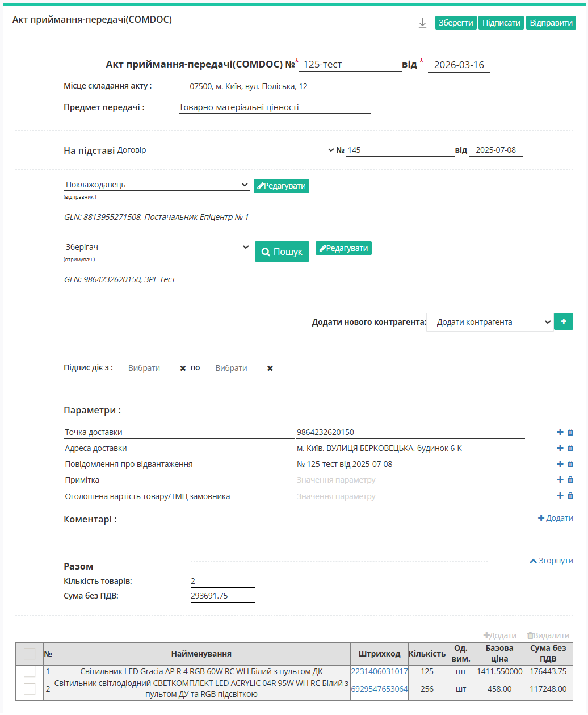Click the download arrow icon
The image size is (588, 715).
tap(422, 23)
